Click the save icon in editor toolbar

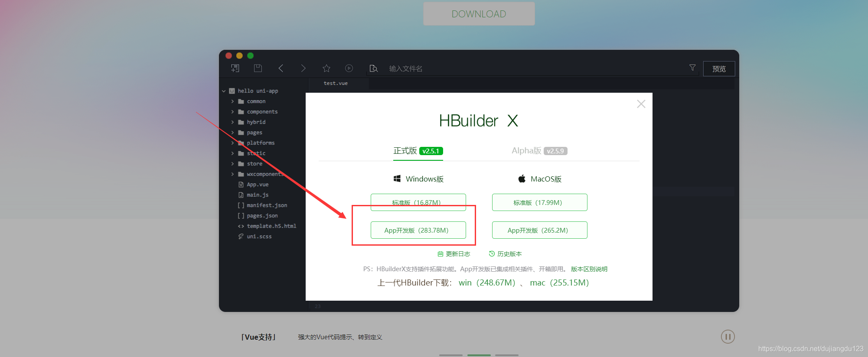pos(258,68)
